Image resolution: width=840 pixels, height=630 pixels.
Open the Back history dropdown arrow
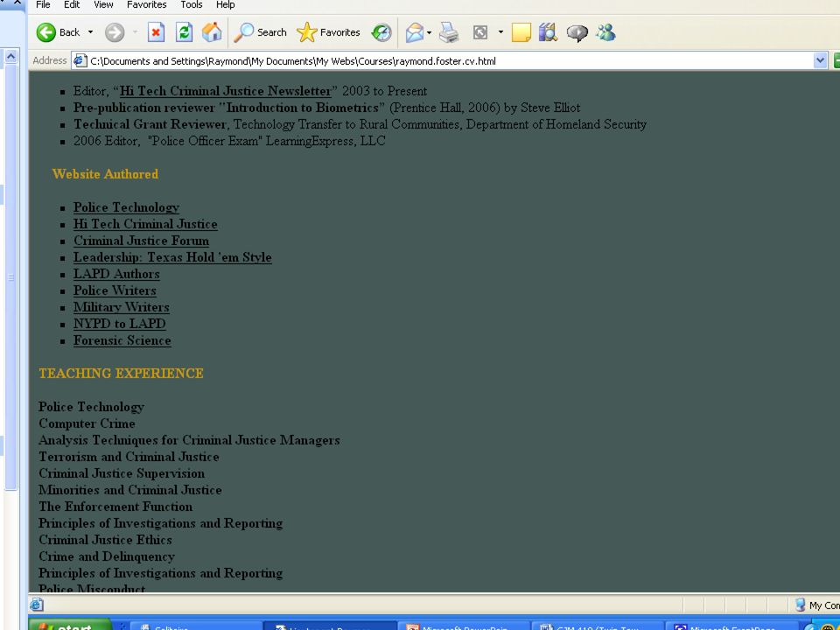[x=90, y=32]
